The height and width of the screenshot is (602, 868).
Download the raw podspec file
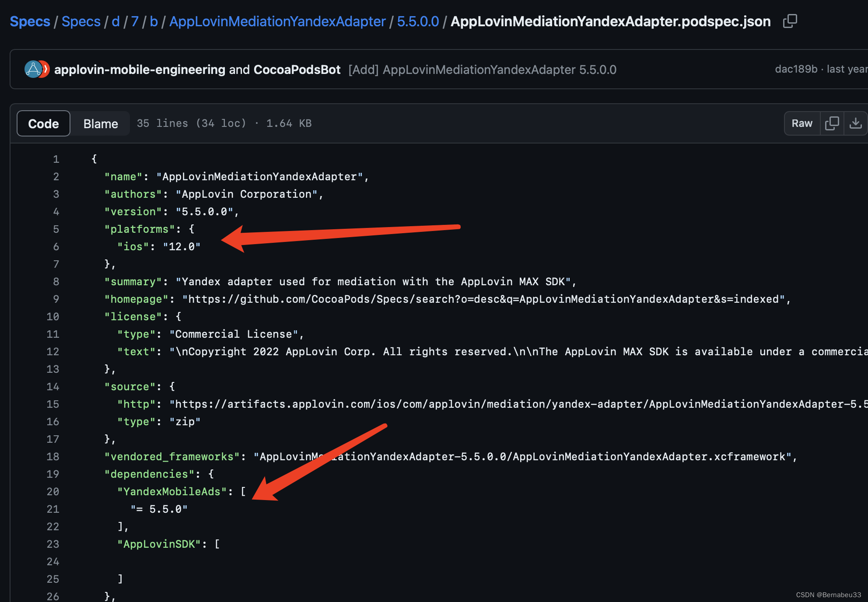(x=856, y=123)
